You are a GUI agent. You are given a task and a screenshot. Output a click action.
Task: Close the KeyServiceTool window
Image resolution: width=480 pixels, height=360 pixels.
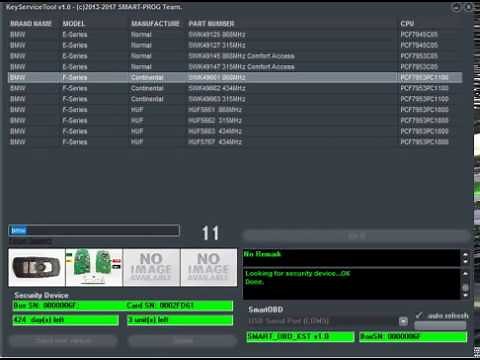pos(468,7)
